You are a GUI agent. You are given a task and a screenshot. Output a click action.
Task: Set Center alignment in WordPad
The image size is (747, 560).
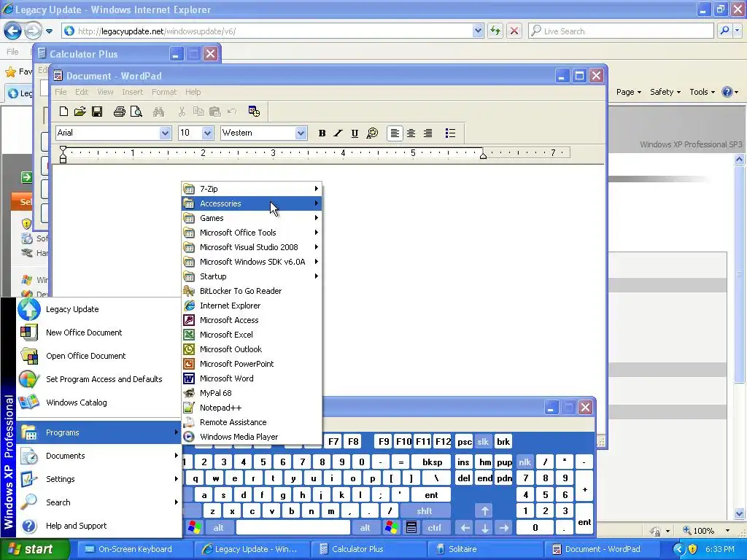click(411, 133)
